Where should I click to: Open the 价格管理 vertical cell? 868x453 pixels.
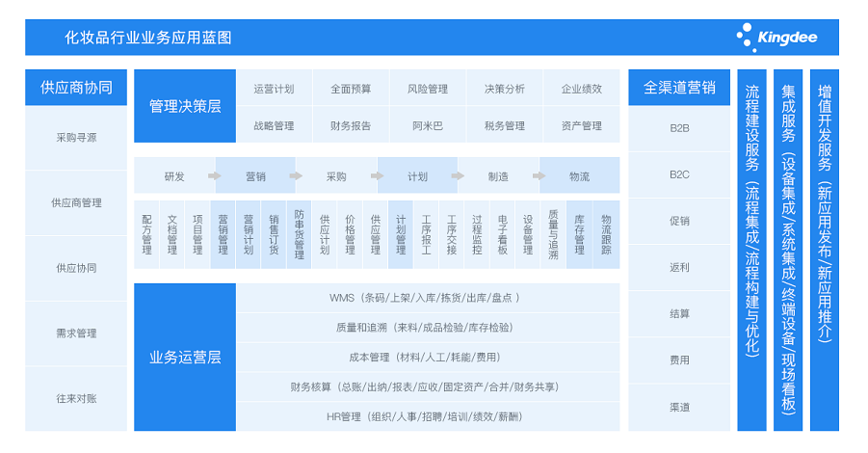350,235
